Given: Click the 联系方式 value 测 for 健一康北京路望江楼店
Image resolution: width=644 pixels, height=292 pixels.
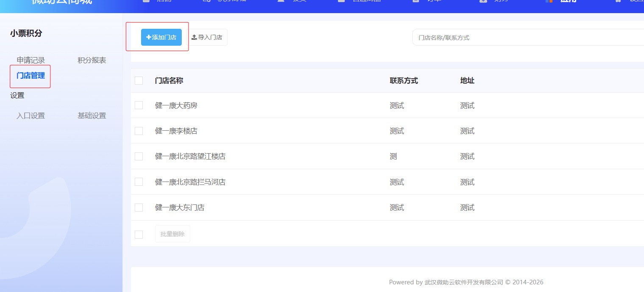Looking at the screenshot, I should [x=394, y=156].
